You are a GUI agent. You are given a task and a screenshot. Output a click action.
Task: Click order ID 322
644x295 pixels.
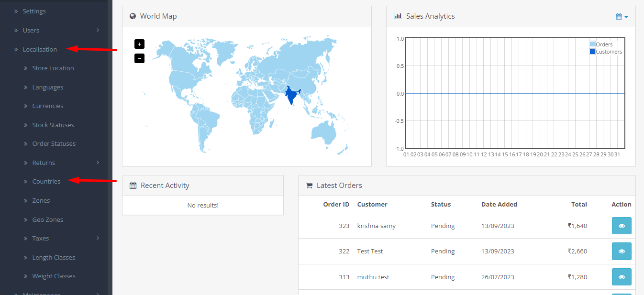point(344,251)
